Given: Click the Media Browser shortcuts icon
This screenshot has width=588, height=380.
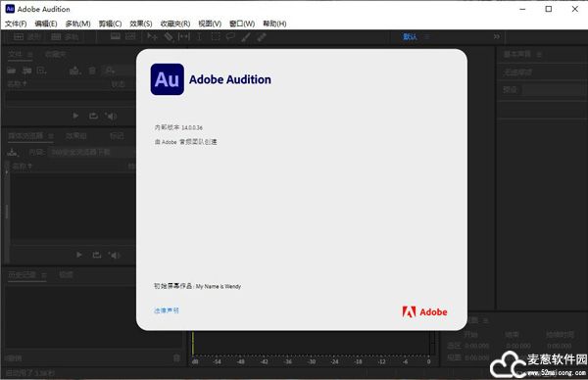Looking at the screenshot, I should tap(13, 152).
